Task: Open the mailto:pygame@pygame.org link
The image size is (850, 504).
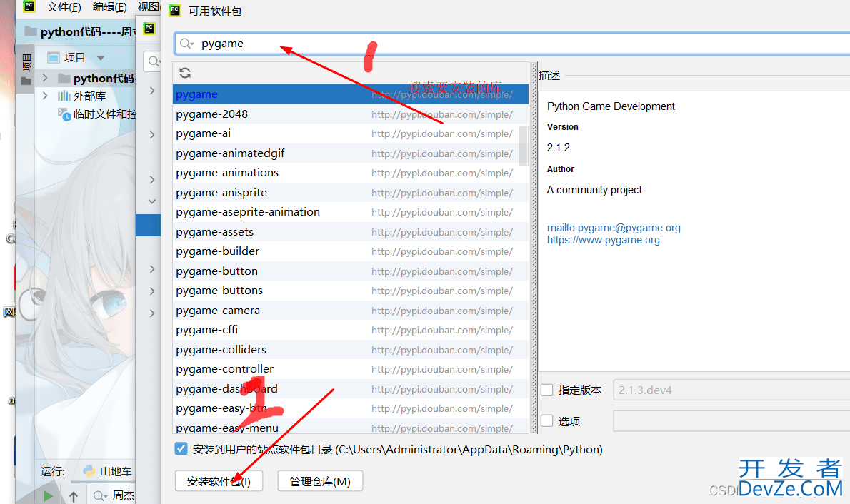Action: (x=614, y=228)
